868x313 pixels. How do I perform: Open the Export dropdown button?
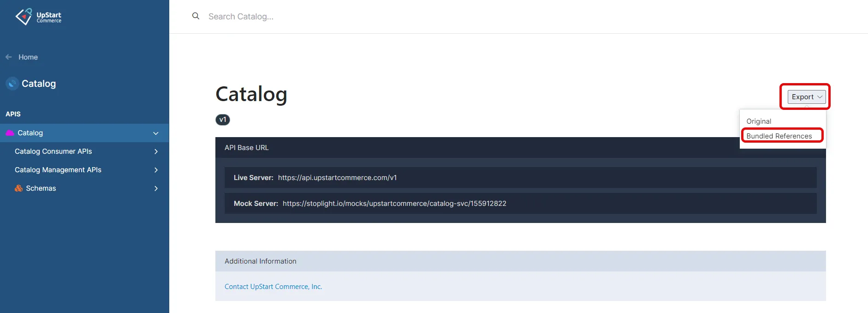(x=806, y=97)
